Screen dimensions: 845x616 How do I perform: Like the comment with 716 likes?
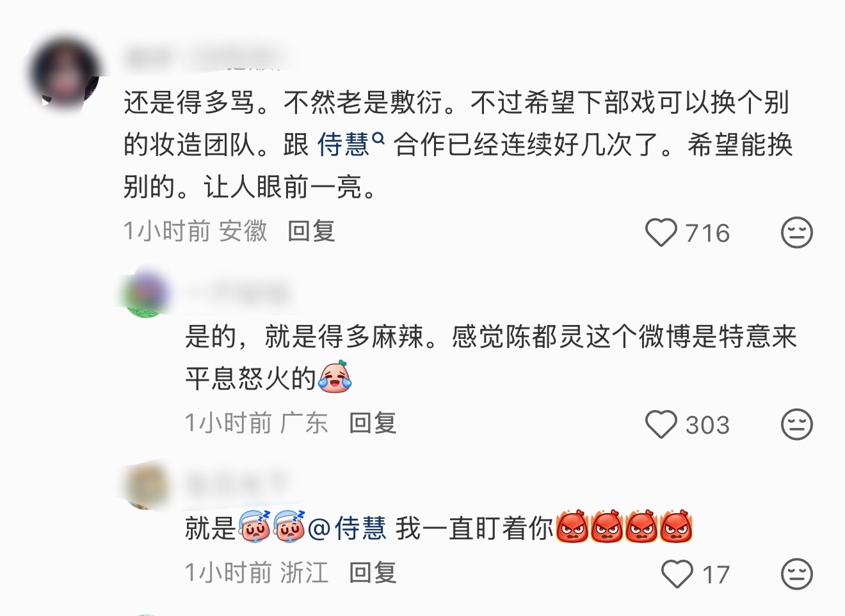click(661, 233)
